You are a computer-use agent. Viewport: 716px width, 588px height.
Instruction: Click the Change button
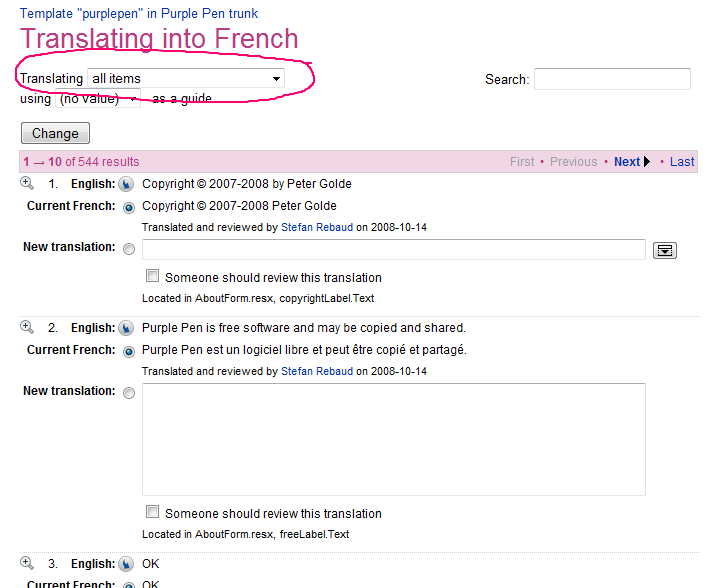[x=55, y=133]
